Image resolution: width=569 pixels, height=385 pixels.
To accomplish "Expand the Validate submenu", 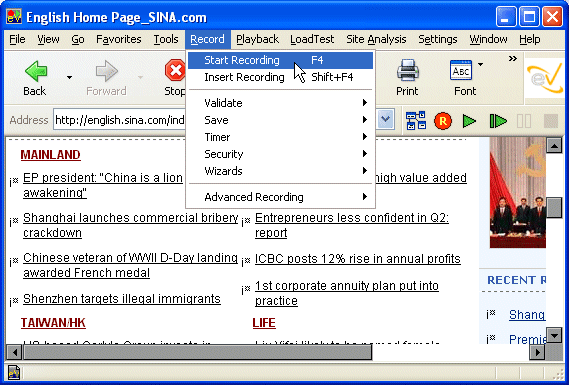I will tap(281, 103).
